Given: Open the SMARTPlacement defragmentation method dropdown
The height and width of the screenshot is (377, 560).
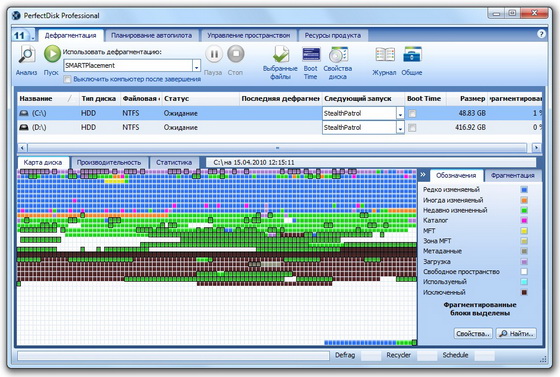Looking at the screenshot, I should pos(196,66).
